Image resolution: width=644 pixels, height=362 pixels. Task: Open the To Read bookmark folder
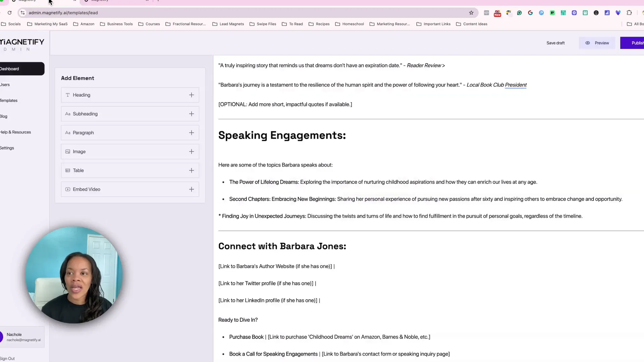coord(292,24)
